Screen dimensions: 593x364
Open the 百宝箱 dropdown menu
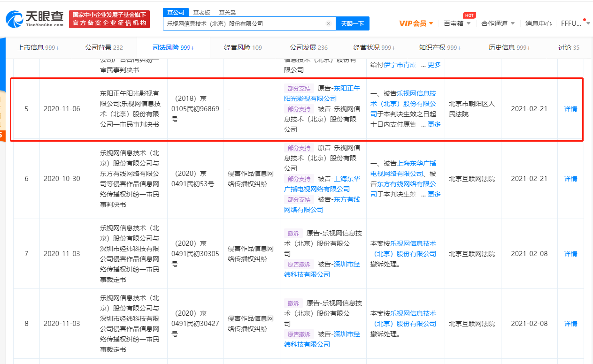pos(457,23)
